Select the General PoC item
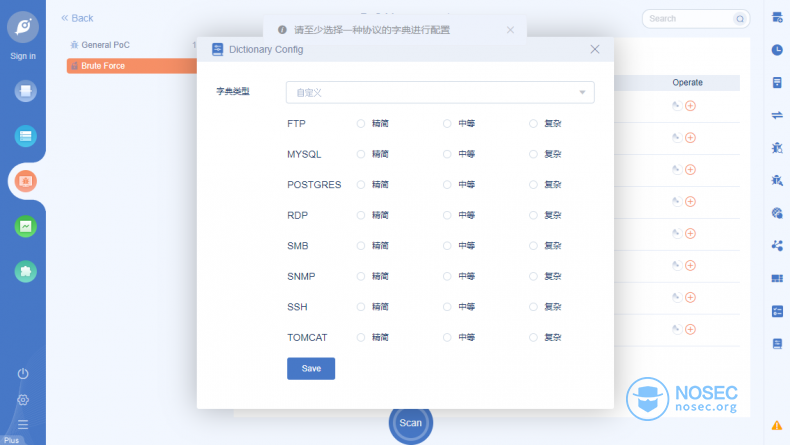Viewport: 790px width, 445px height. [105, 45]
